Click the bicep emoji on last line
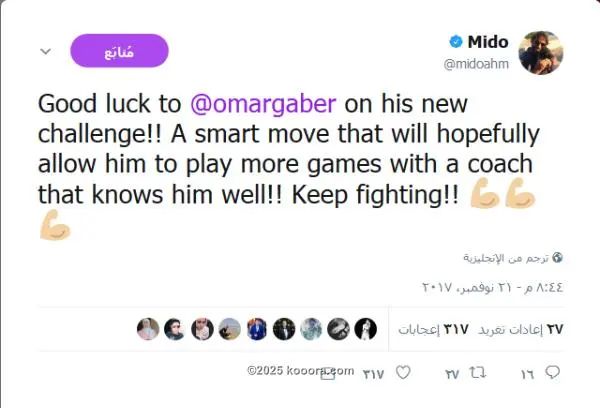Image resolution: width=600 pixels, height=408 pixels. [x=55, y=225]
